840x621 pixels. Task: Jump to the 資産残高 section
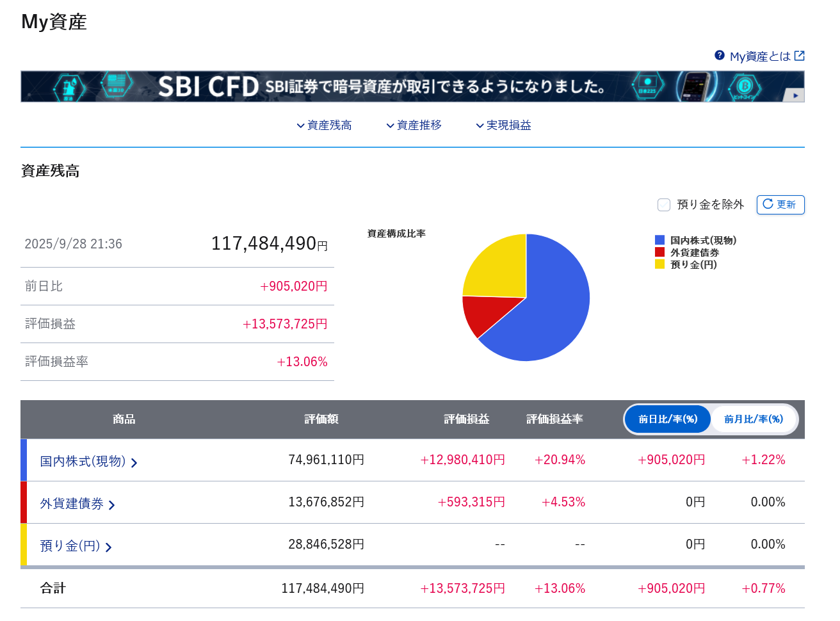click(324, 125)
